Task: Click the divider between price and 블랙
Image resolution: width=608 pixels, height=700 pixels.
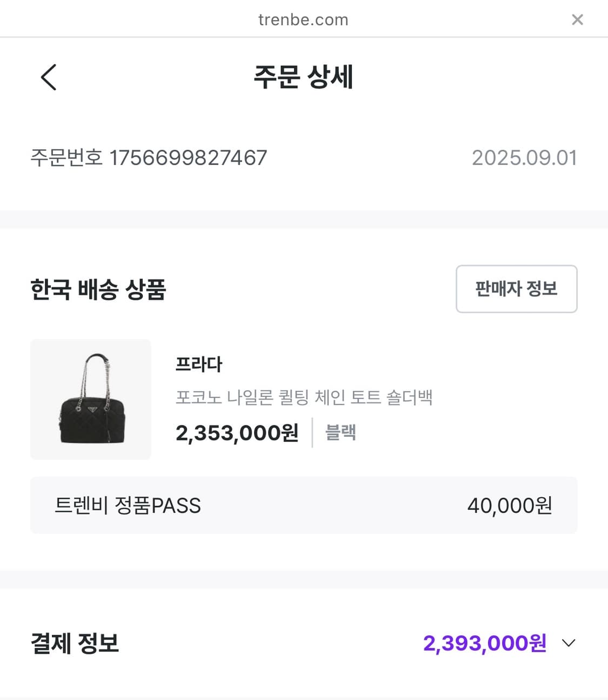Action: pos(312,433)
